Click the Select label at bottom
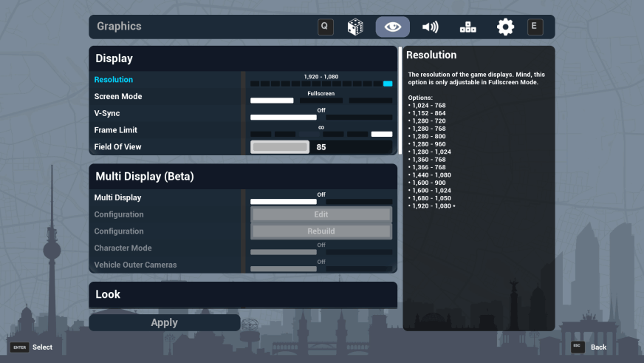Image resolution: width=644 pixels, height=363 pixels. pyautogui.click(x=42, y=347)
